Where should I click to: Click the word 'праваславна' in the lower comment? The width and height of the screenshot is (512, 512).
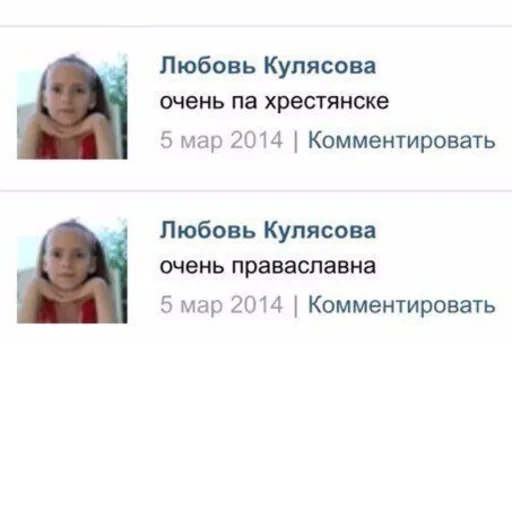click(x=304, y=267)
